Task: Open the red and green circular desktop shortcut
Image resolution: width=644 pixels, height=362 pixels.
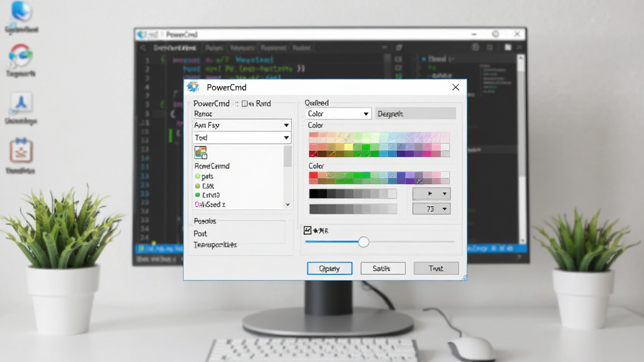Action: 21,55
